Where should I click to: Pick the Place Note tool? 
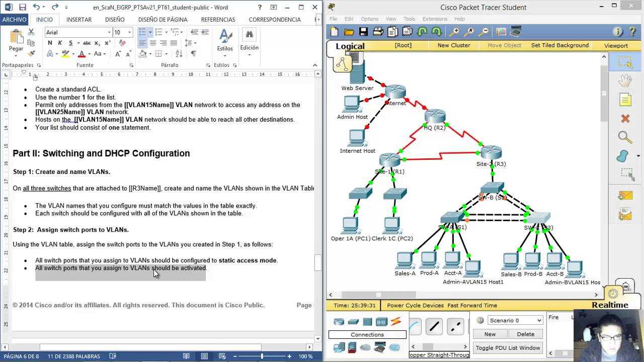(x=625, y=100)
